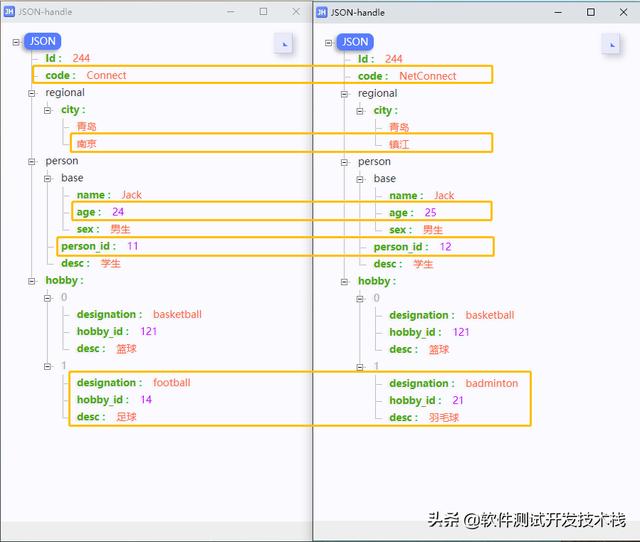Collapse the hobby node in left window
Screen dimensions: 640x542
point(32,281)
